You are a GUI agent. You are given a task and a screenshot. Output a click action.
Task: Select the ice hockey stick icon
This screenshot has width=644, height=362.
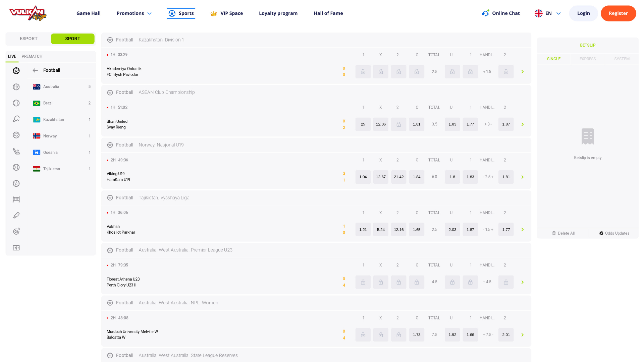pos(16,152)
